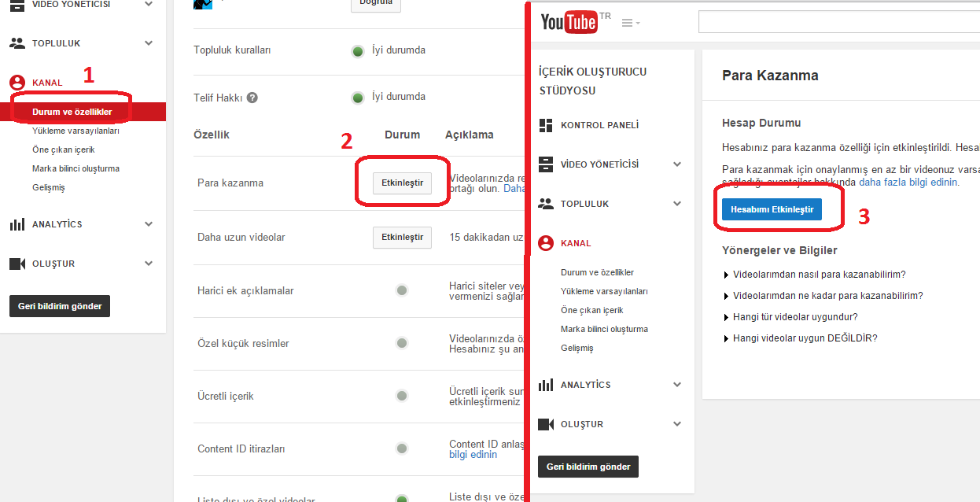Expand Analytics chevron in right window sidebar
The image size is (980, 502).
678,385
